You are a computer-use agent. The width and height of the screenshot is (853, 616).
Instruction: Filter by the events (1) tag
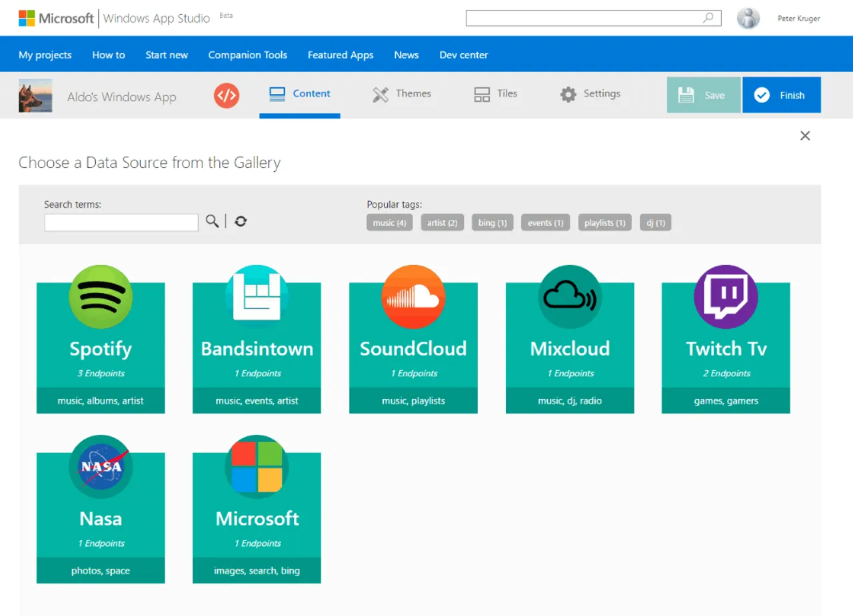pos(546,222)
